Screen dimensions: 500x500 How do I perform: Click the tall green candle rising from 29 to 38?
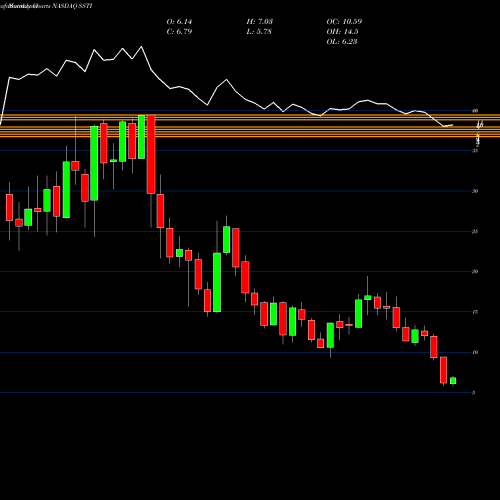94,163
